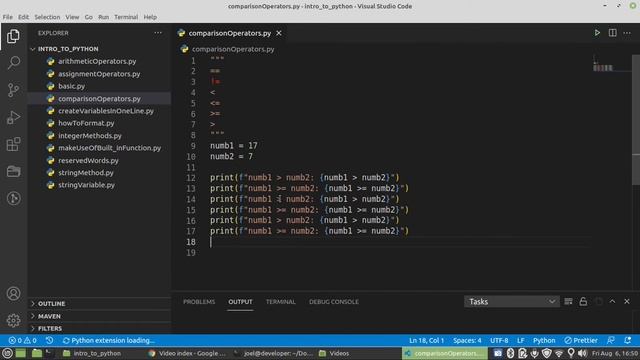Toggle system volume tray icon
Screen dimensions: 640x360
[x=582, y=353]
